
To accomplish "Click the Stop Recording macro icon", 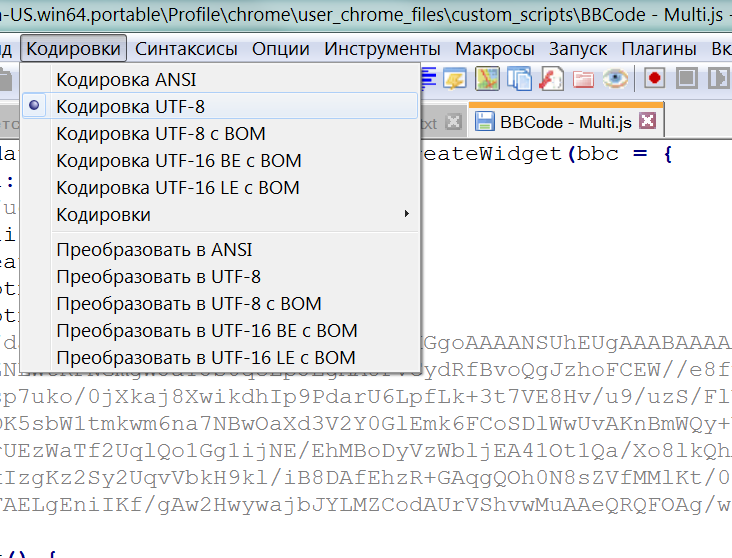I will (x=686, y=78).
